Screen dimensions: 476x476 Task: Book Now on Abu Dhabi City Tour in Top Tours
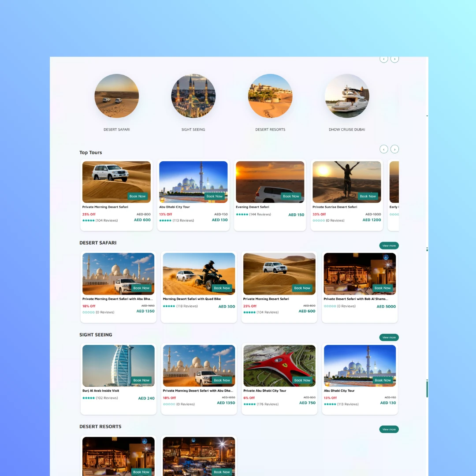coord(214,196)
